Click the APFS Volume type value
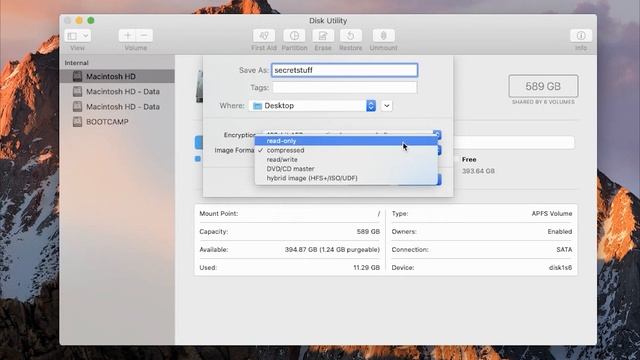Screen dimensions: 640x360 click(551, 213)
